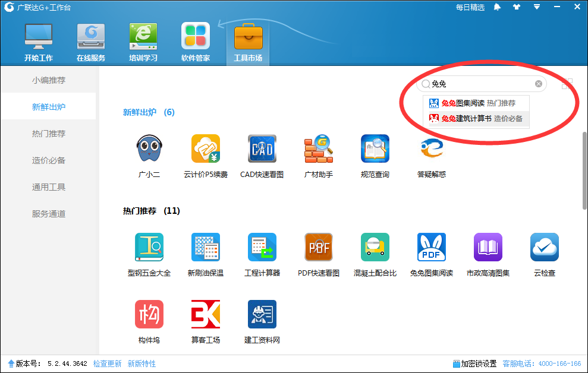This screenshot has width=588, height=373.
Task: Click the 热门推荐 (11) section heading
Action: (152, 211)
